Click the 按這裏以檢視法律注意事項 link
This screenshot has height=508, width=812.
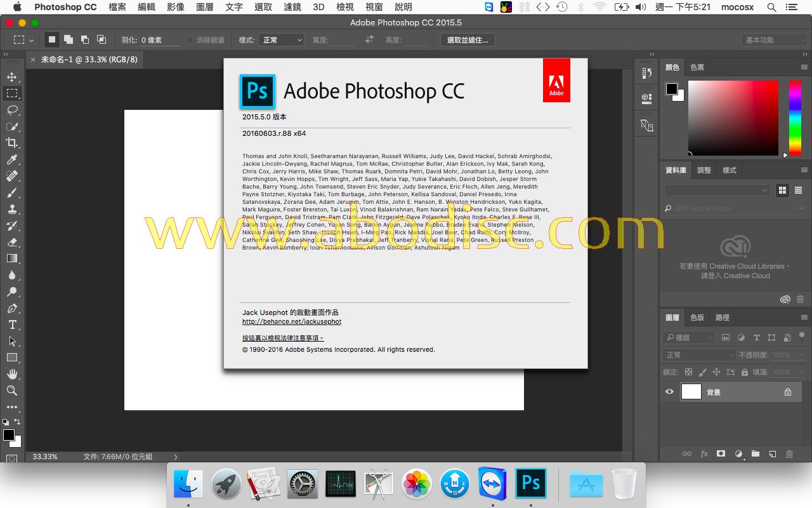tap(283, 338)
